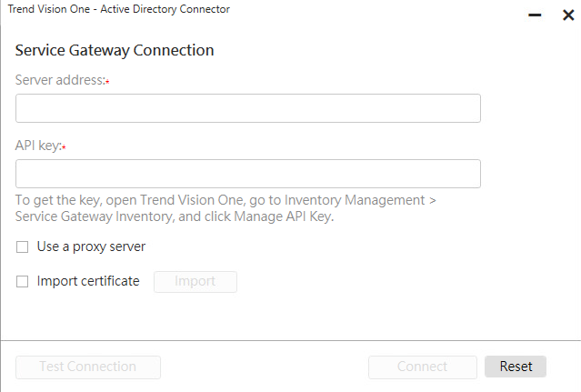Click the red asterisk after API key
Screen dimensions: 581x392
click(64, 146)
